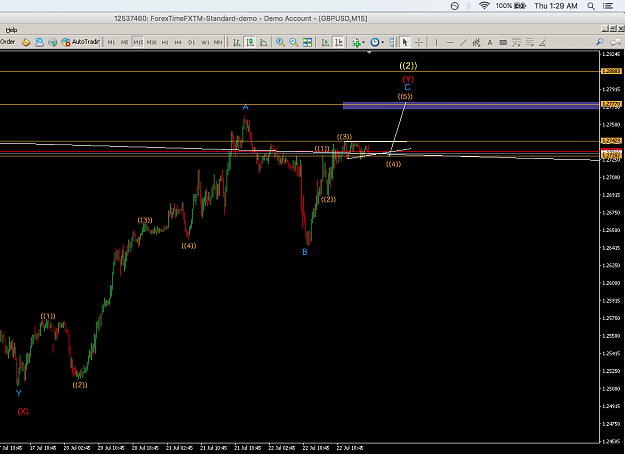The height and width of the screenshot is (454, 625).
Task: Click the New Order button
Action: coord(8,42)
